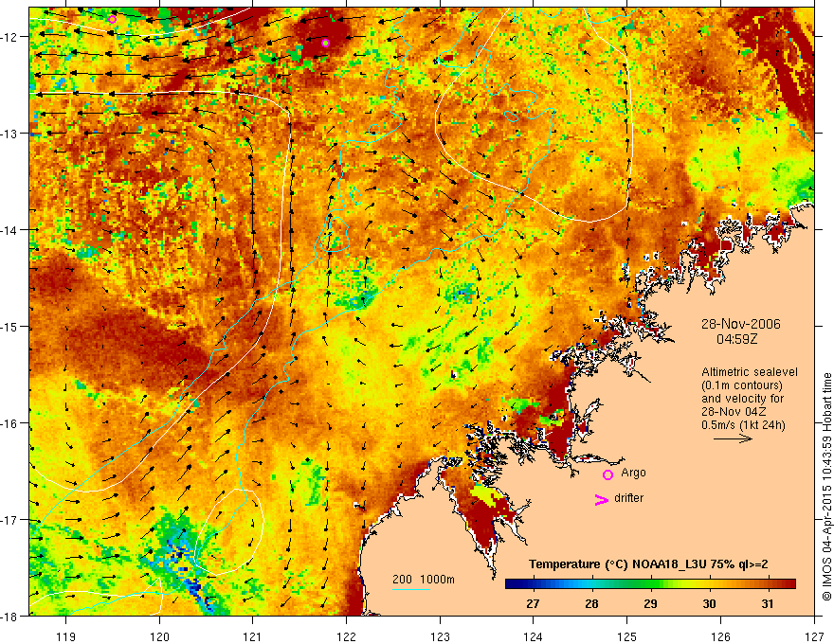Click the longitude label 119
The height and width of the screenshot is (644, 834).
(66, 636)
